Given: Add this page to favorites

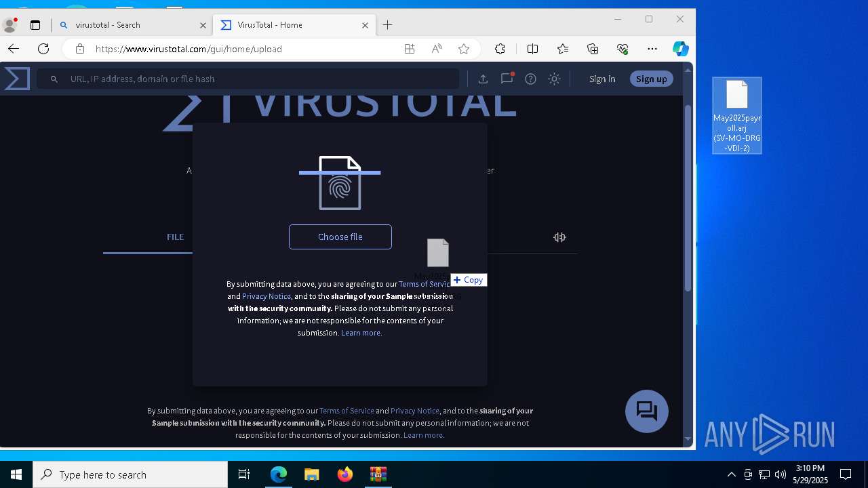Looking at the screenshot, I should pyautogui.click(x=464, y=49).
